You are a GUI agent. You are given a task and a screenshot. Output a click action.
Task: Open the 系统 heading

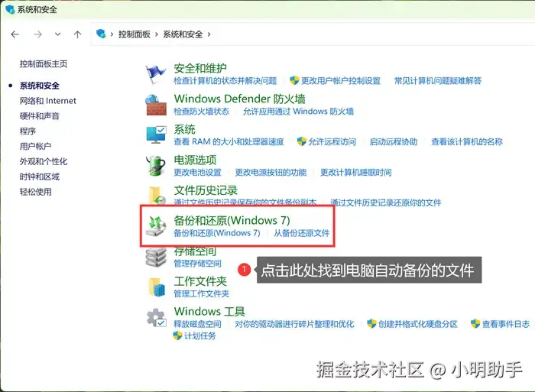185,129
